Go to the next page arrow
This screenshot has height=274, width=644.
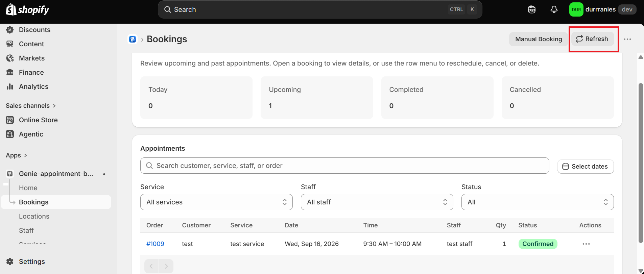(x=166, y=266)
